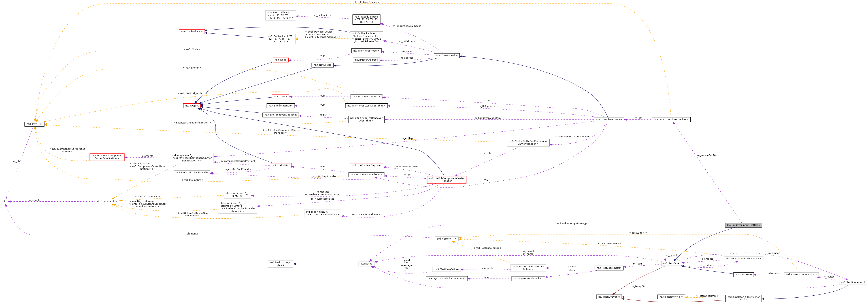Open ns3::SystemWallClockMs node
The height and width of the screenshot is (303, 868).
[x=528, y=278]
